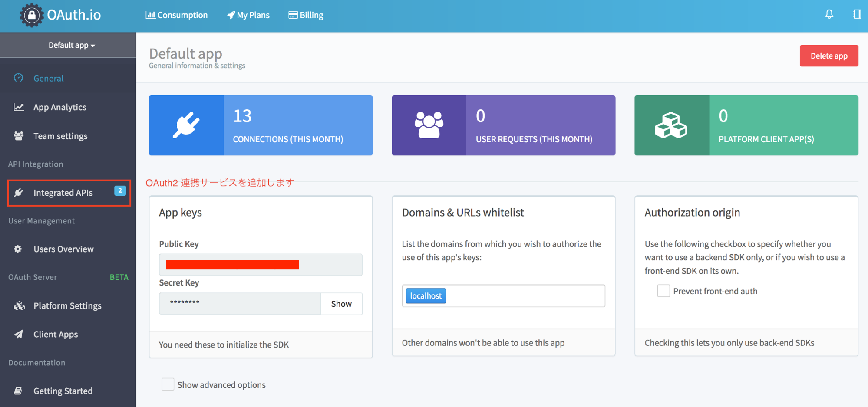Click the Default app page heading

pos(185,53)
